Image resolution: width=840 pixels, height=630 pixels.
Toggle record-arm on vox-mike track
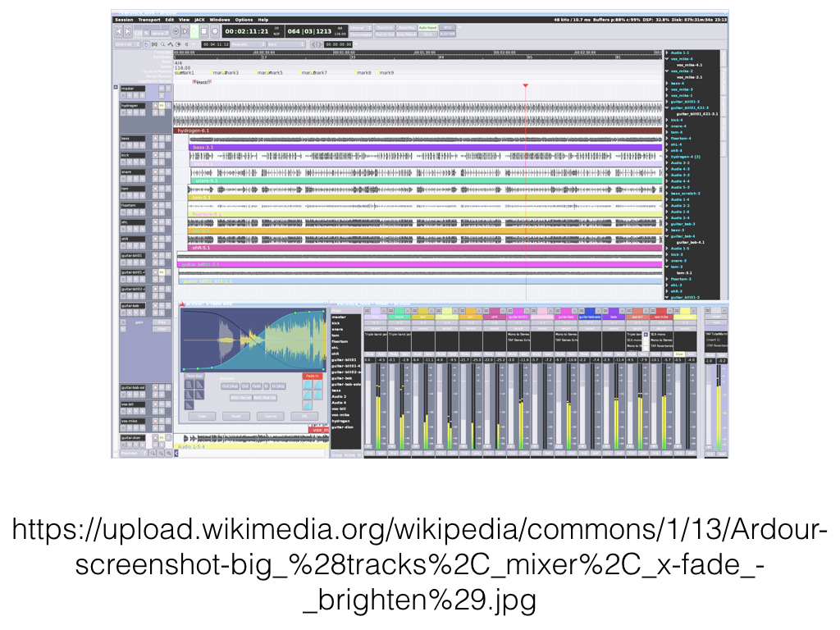click(x=155, y=421)
